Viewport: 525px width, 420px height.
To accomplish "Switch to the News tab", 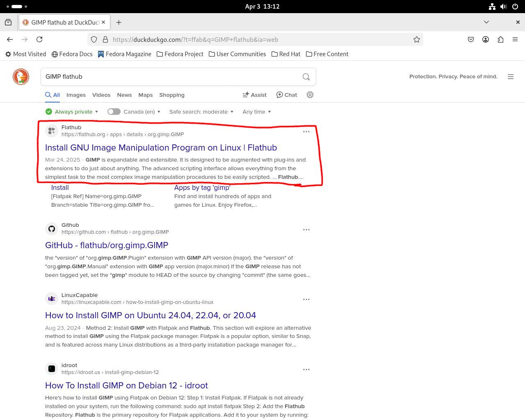I will 124,95.
